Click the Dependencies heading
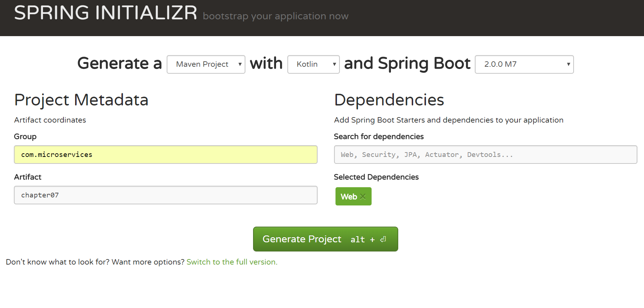The image size is (644, 308). 389,100
